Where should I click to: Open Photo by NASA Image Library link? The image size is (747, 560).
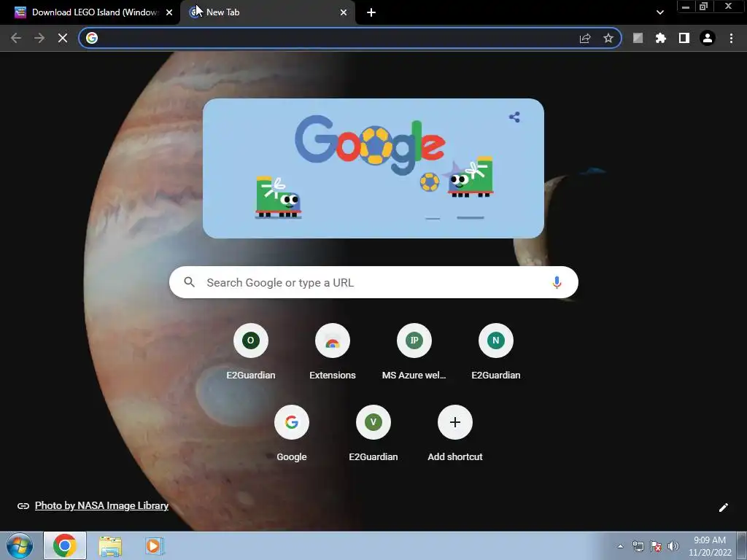click(x=101, y=506)
